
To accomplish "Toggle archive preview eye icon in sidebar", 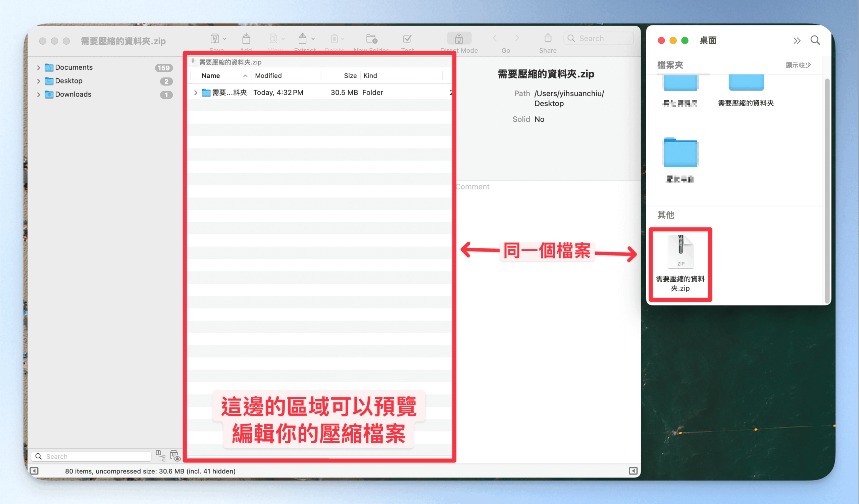I will [175, 456].
